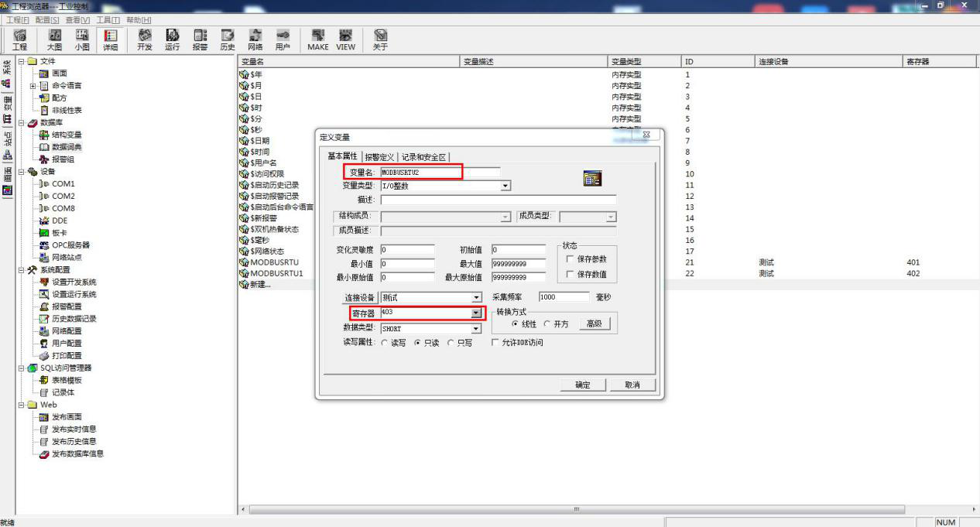Click the 确定 button in dialog
Viewport: 980px width, 527px height.
coord(582,385)
